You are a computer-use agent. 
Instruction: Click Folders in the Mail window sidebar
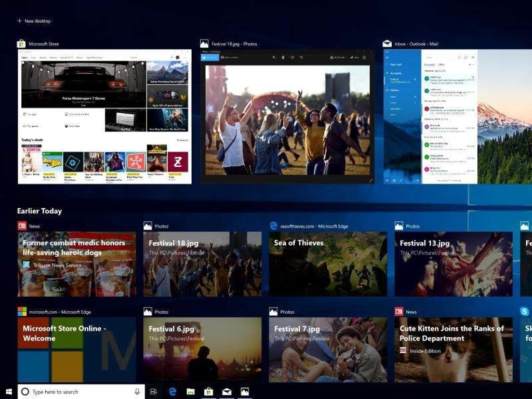coord(395,90)
